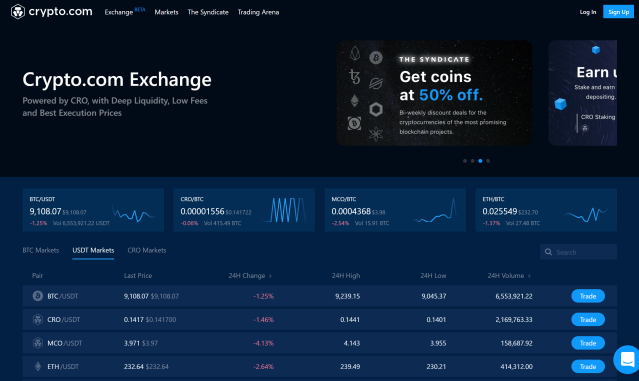Open the Markets menu item

tap(166, 12)
